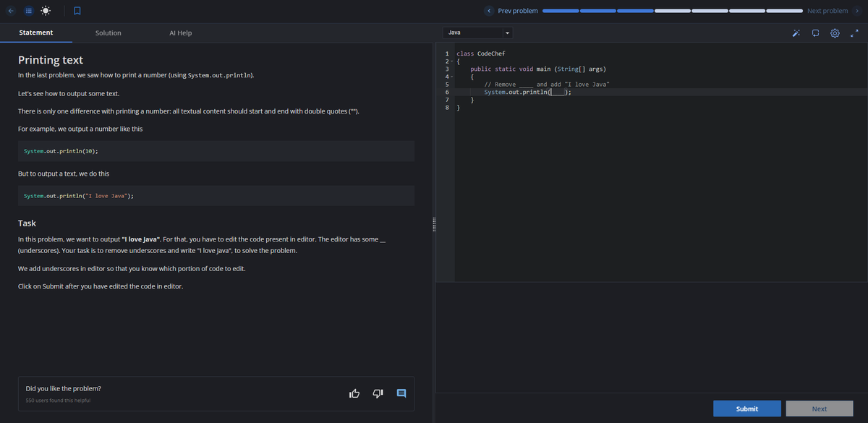This screenshot has height=423, width=868.
Task: Collapse code fold arrow on line 4
Action: 451,77
